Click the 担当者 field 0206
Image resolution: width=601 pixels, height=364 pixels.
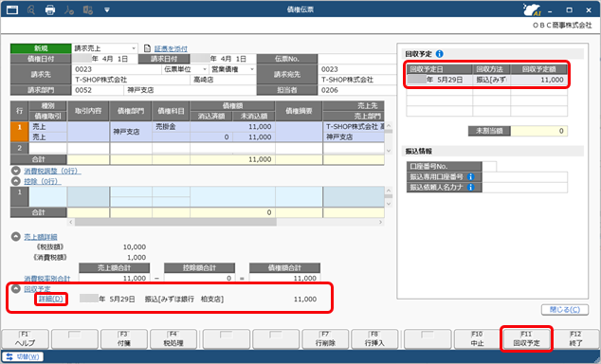[x=356, y=90]
